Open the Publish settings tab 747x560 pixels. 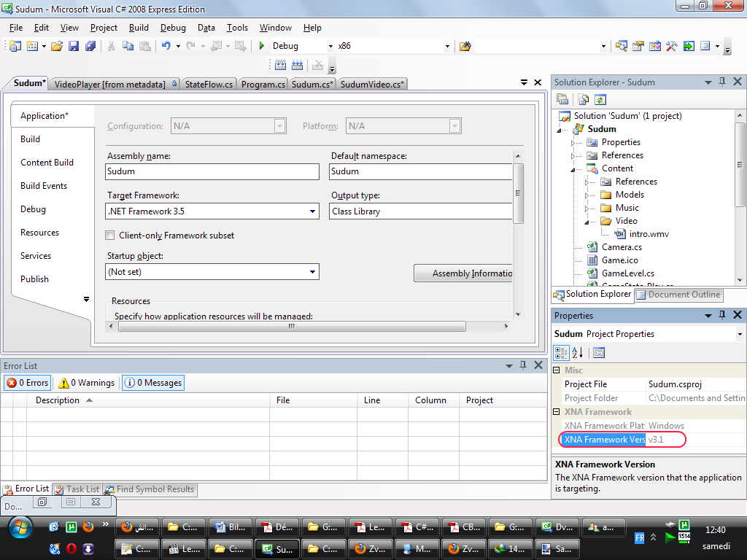click(x=34, y=279)
